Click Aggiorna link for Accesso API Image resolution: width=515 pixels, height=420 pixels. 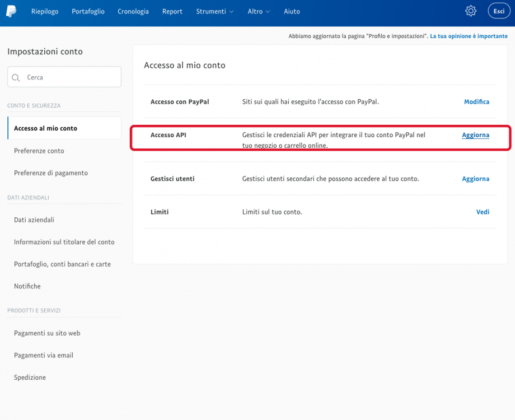[x=475, y=135]
